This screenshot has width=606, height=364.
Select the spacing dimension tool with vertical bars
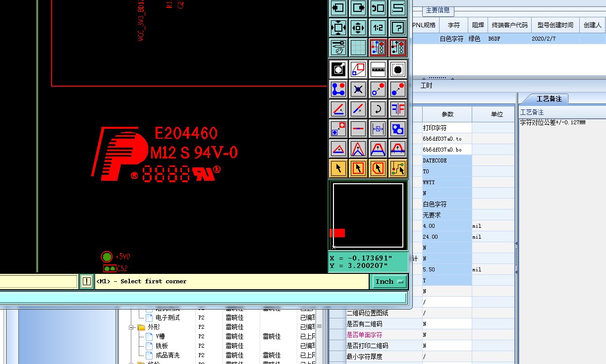[x=378, y=129]
